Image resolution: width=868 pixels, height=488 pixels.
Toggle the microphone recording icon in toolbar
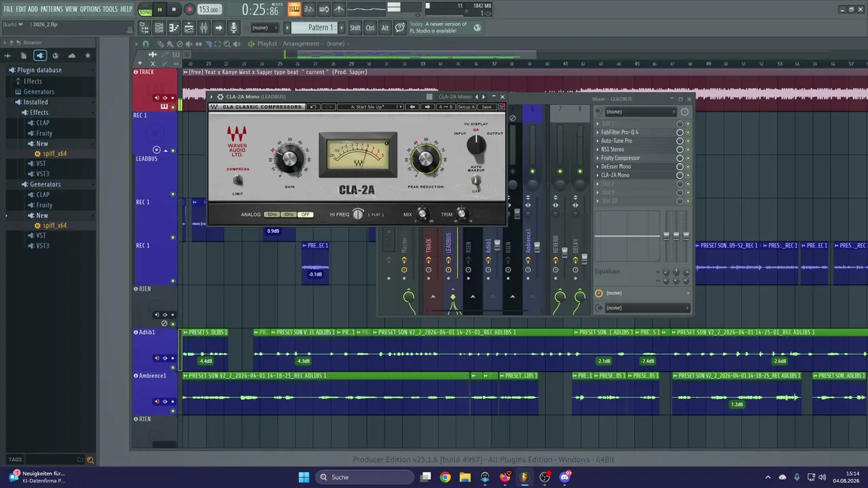coord(234,28)
